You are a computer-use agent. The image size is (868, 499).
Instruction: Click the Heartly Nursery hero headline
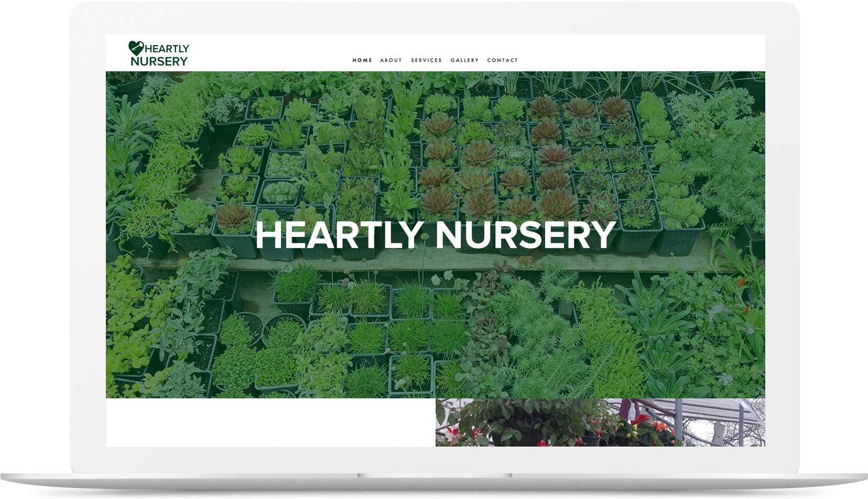click(435, 235)
